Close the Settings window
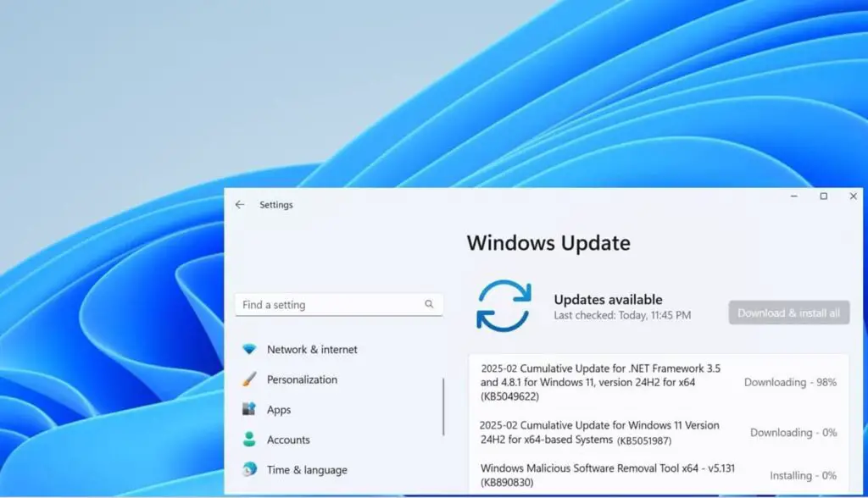Screen dimensions: 868x498 pos(853,196)
